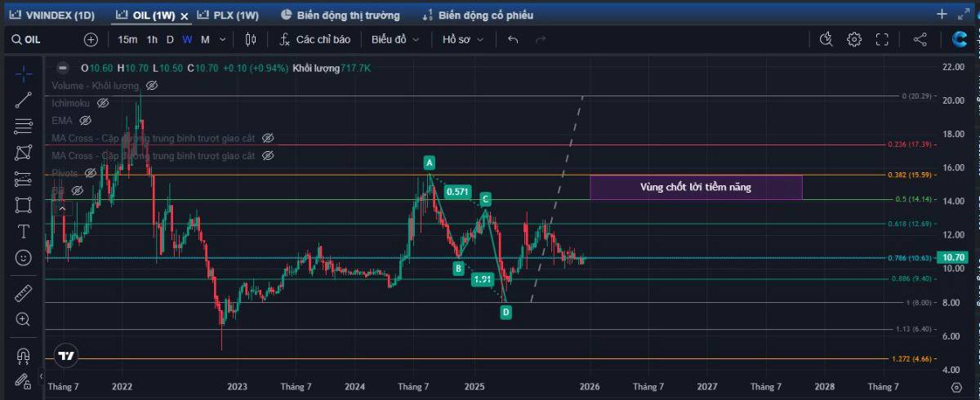Open the candlestick chart style picker
Viewport: 980px width, 400px height.
pyautogui.click(x=251, y=39)
